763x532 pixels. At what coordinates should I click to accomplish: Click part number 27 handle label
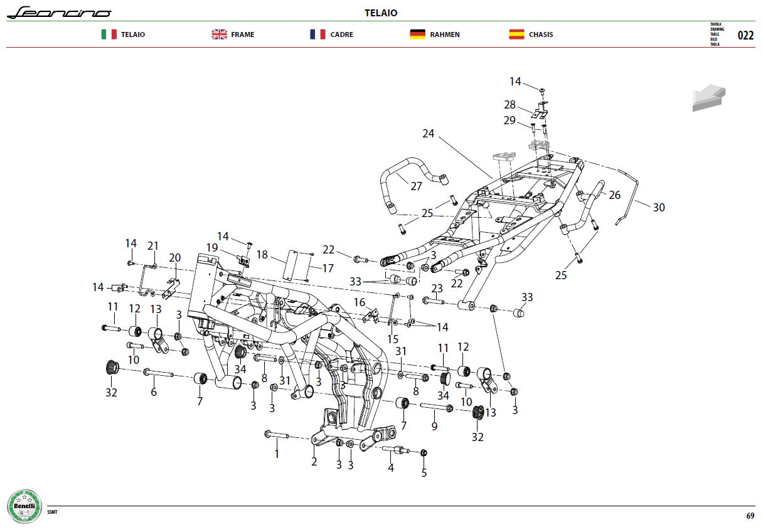point(416,186)
